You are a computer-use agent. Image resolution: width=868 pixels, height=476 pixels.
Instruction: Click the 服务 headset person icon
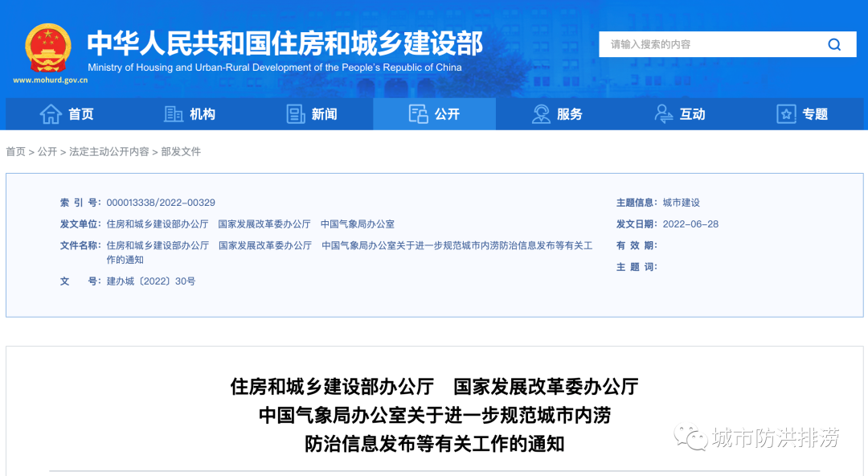(541, 114)
